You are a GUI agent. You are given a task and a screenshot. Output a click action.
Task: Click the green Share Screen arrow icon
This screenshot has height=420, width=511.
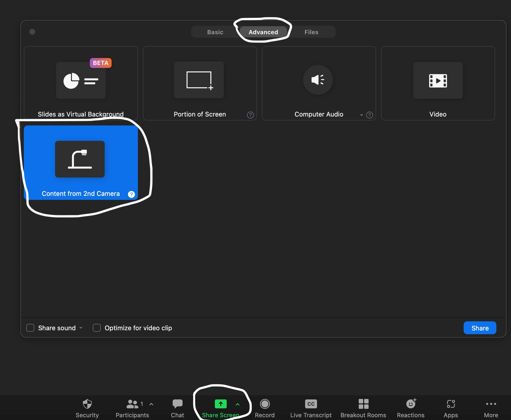pyautogui.click(x=221, y=404)
